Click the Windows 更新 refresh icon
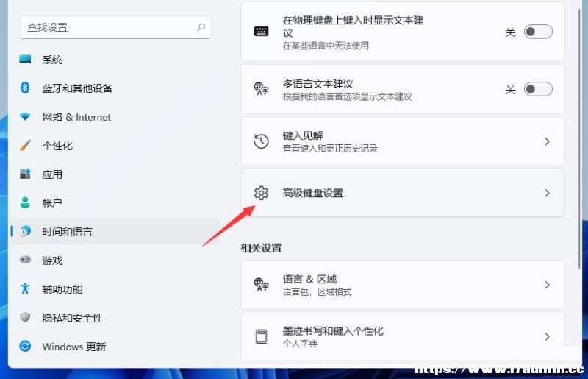This screenshot has width=588, height=379. tap(25, 346)
